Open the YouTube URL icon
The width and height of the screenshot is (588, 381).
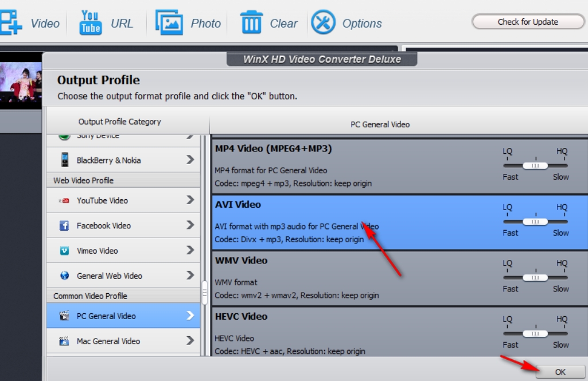pyautogui.click(x=91, y=22)
